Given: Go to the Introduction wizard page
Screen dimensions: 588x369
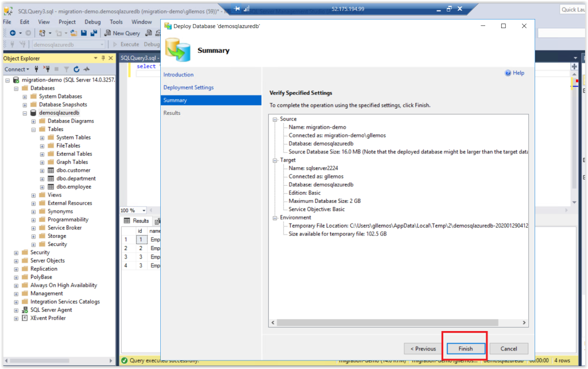Looking at the screenshot, I should [179, 75].
